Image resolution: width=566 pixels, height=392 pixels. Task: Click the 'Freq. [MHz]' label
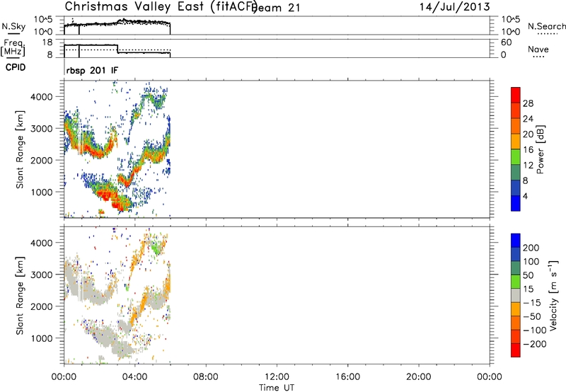pyautogui.click(x=13, y=47)
